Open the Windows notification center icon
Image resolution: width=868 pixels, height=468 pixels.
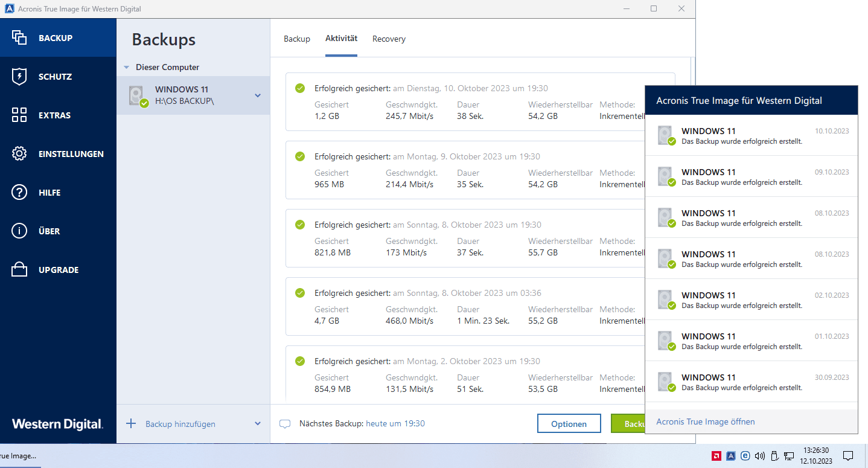847,456
